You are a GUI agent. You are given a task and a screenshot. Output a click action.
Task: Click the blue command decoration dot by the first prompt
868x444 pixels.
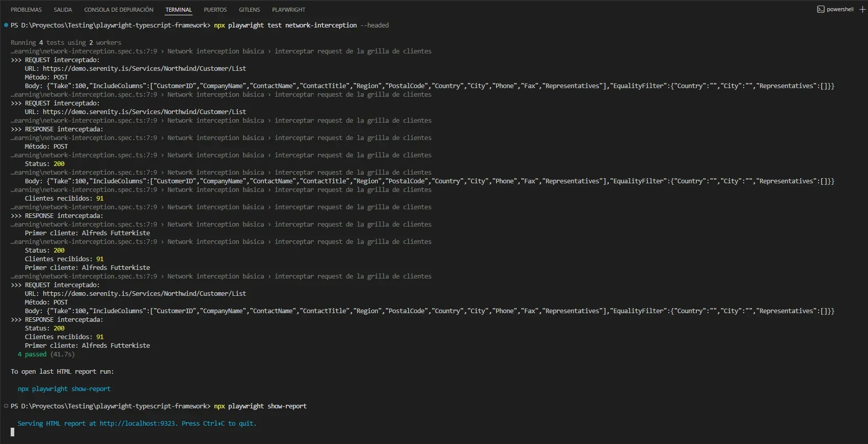pyautogui.click(x=6, y=25)
